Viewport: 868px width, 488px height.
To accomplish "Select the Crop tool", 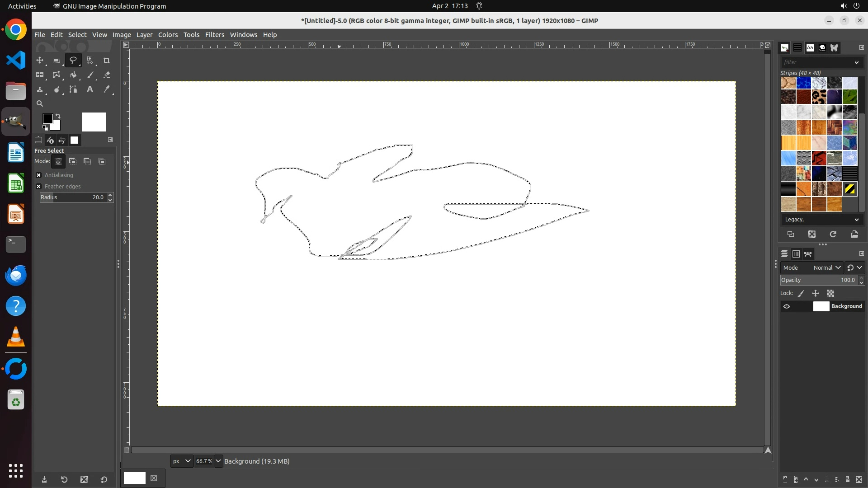I will click(x=107, y=60).
